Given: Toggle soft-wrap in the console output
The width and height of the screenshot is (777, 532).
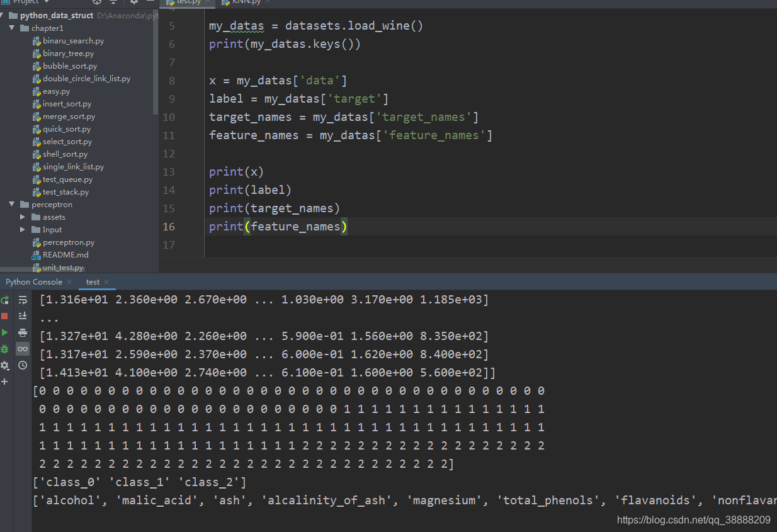Looking at the screenshot, I should coord(23,300).
